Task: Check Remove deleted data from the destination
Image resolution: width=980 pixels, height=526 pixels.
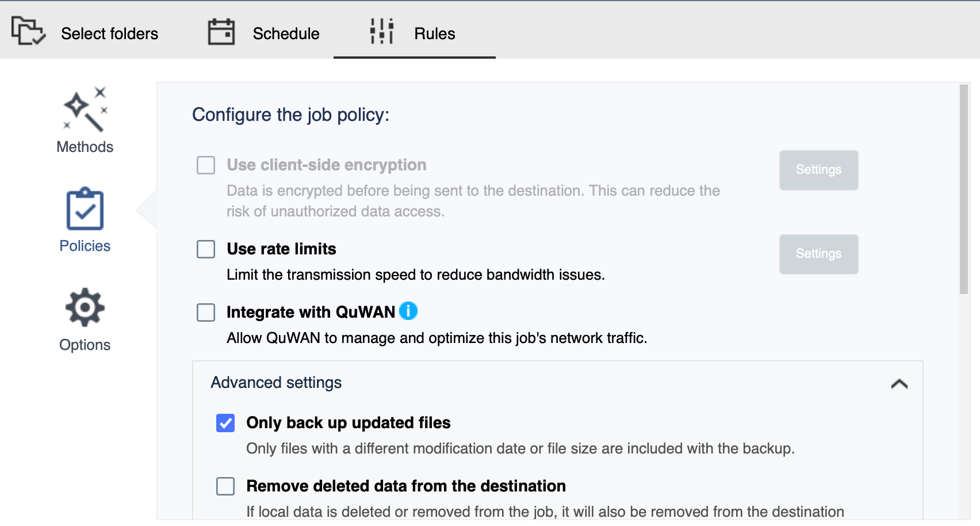Action: (225, 486)
